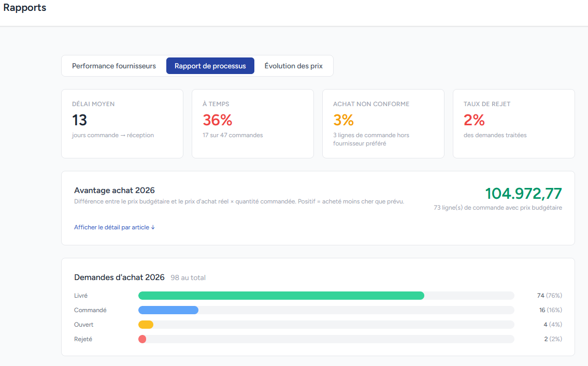Click the Rejeté row label

coord(83,339)
